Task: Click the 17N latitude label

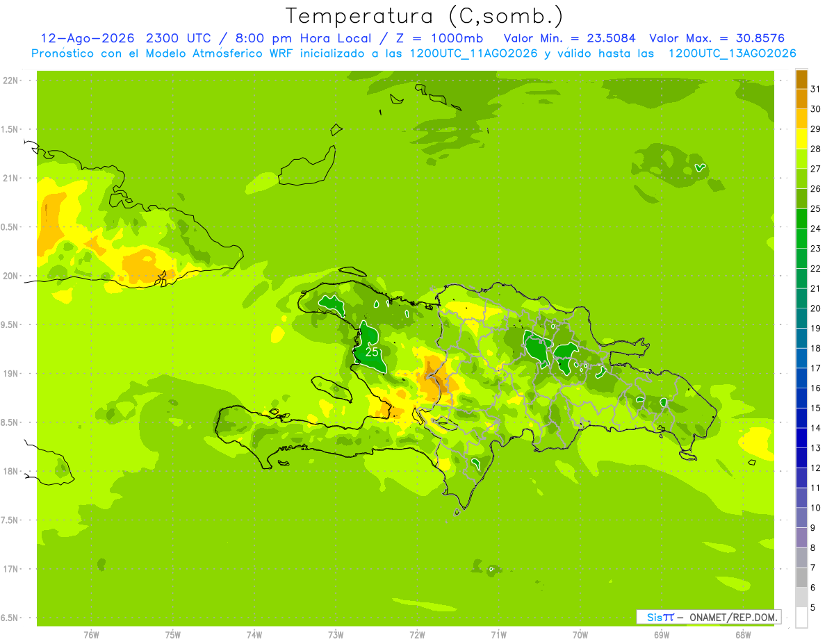Action: click(x=10, y=569)
